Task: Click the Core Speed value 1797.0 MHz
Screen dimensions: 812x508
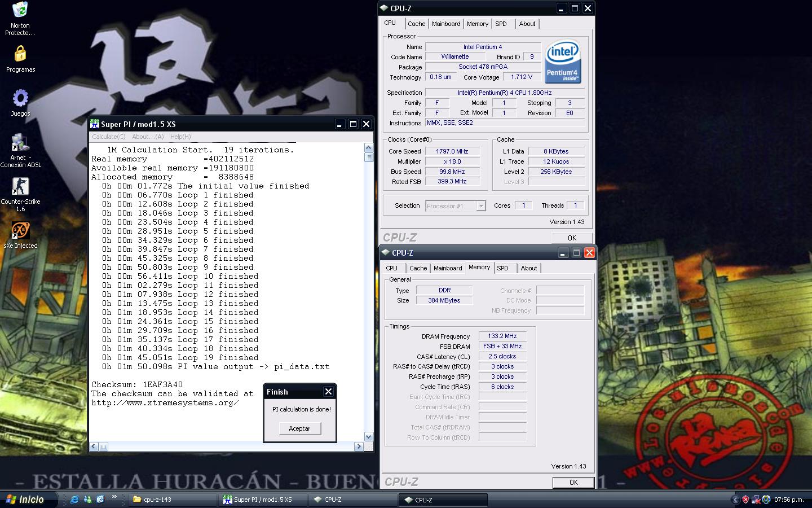Action: pos(452,151)
